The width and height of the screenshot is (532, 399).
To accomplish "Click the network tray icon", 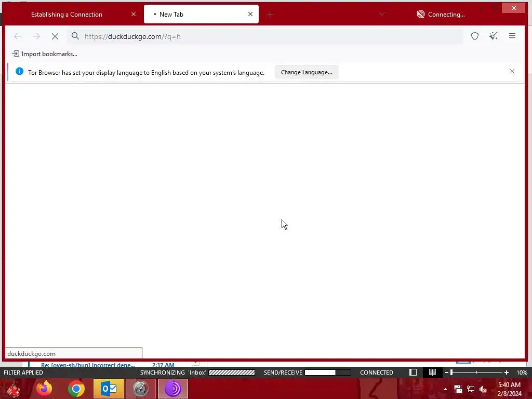I will tap(471, 389).
